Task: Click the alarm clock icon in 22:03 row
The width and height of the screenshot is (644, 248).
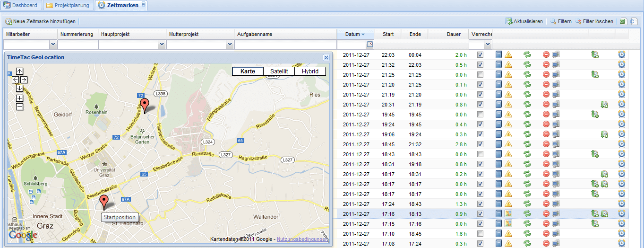Action: 622,55
